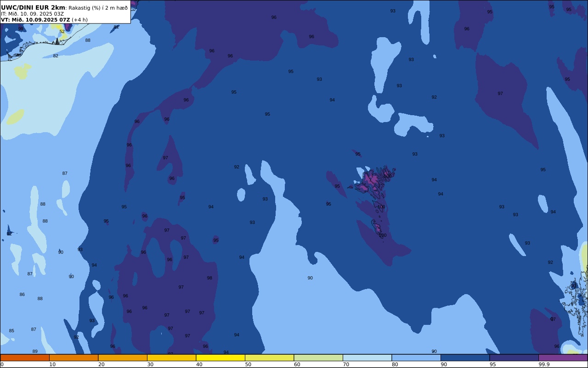588x368 pixels.
Task: Click the light blue 80–90 legend segment
Action: coord(416,357)
